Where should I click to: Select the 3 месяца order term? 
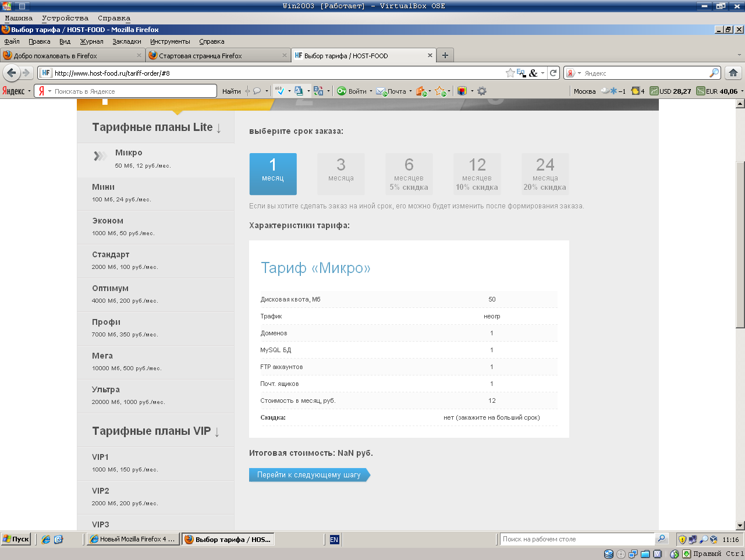(341, 174)
